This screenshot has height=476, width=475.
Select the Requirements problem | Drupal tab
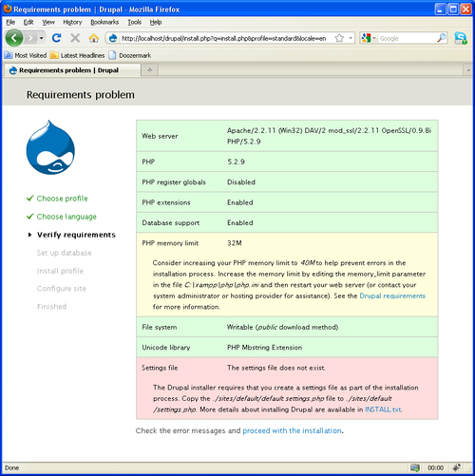(x=72, y=70)
